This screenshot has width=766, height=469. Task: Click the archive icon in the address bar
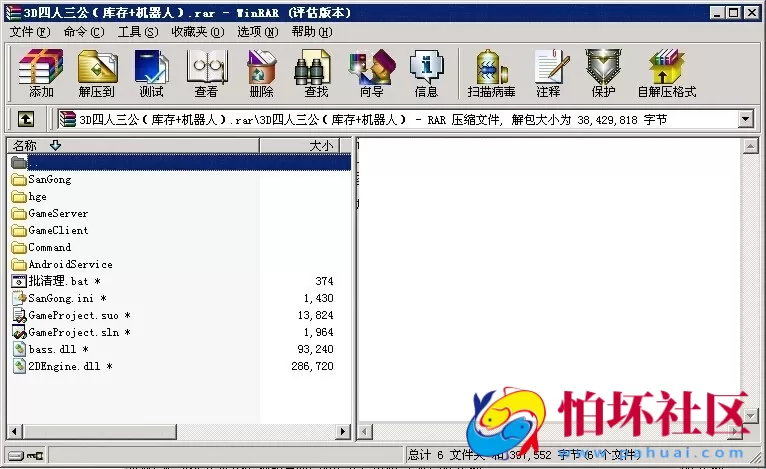click(67, 119)
